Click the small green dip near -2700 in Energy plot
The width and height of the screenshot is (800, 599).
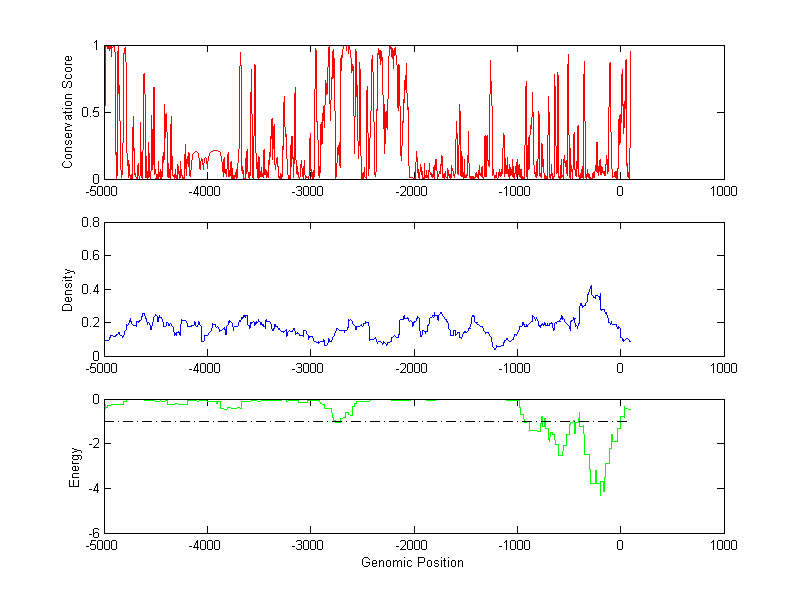pyautogui.click(x=338, y=421)
